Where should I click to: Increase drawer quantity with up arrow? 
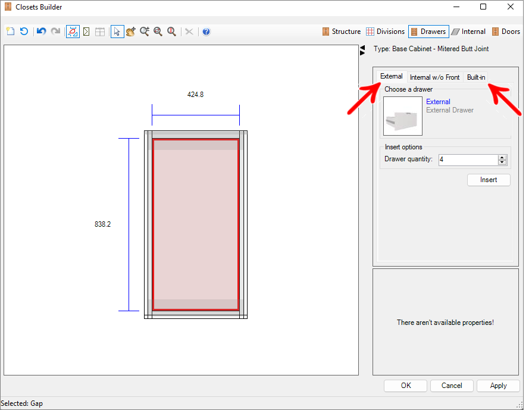pyautogui.click(x=502, y=157)
